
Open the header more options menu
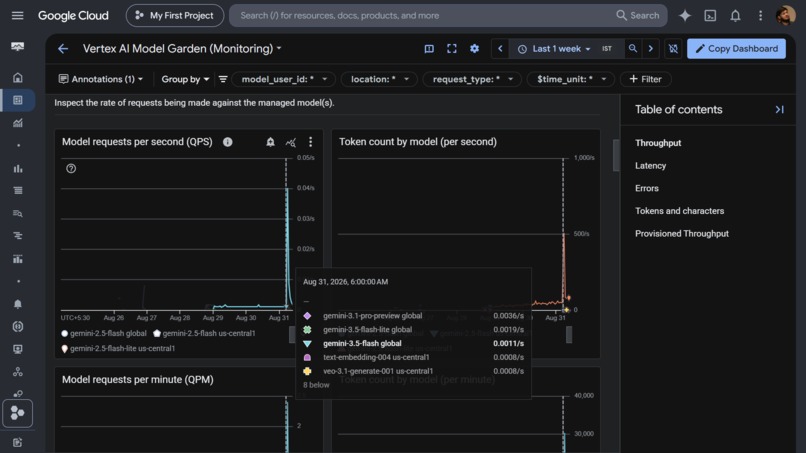[x=760, y=15]
